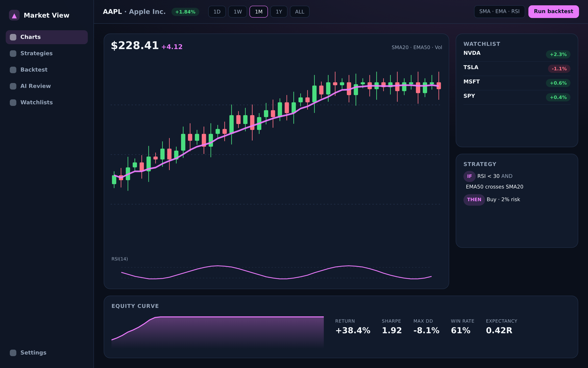This screenshot has height=368, width=588.
Task: Click the RSI < 30 AND condition text
Action: tap(495, 176)
